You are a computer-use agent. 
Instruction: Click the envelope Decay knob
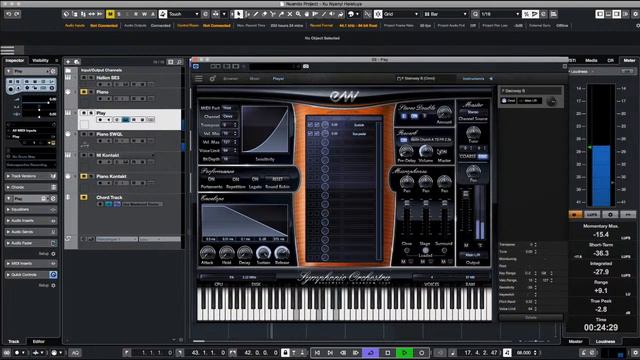click(x=244, y=253)
